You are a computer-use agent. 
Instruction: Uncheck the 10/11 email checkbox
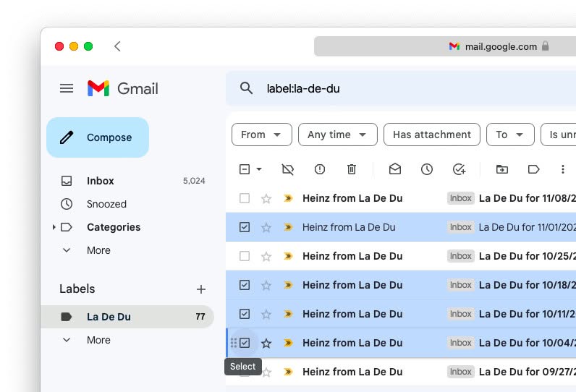pyautogui.click(x=245, y=314)
